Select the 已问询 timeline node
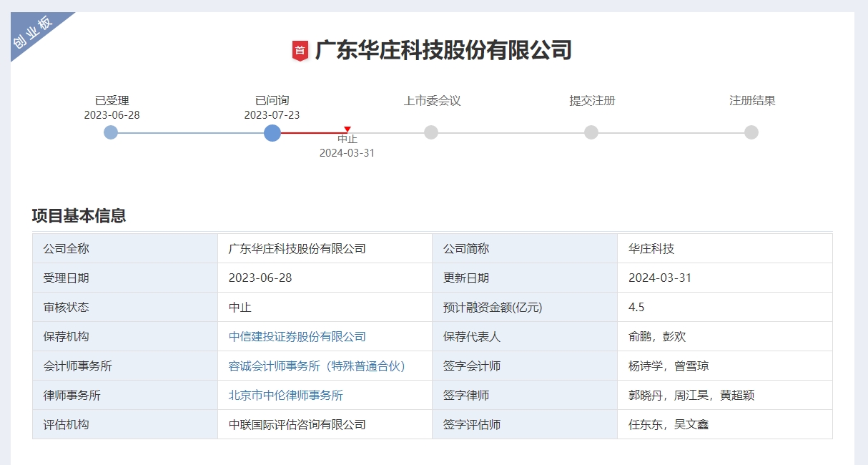868x465 pixels. [272, 132]
